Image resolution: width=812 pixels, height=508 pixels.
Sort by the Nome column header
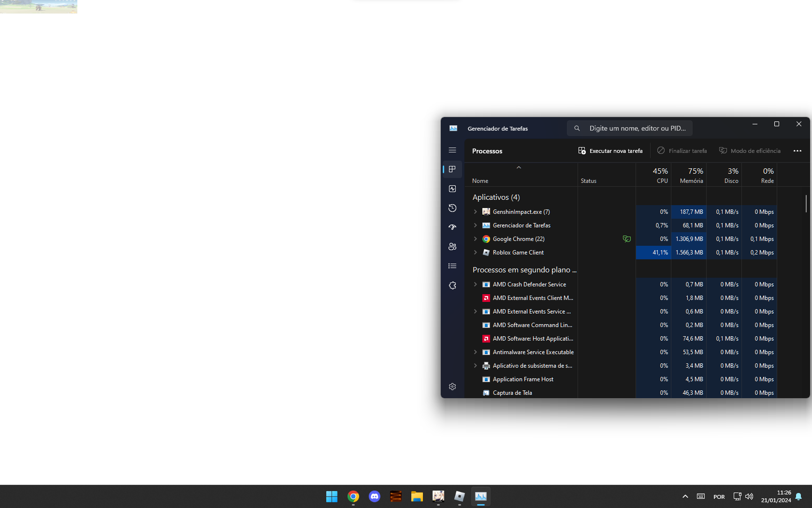click(521, 175)
